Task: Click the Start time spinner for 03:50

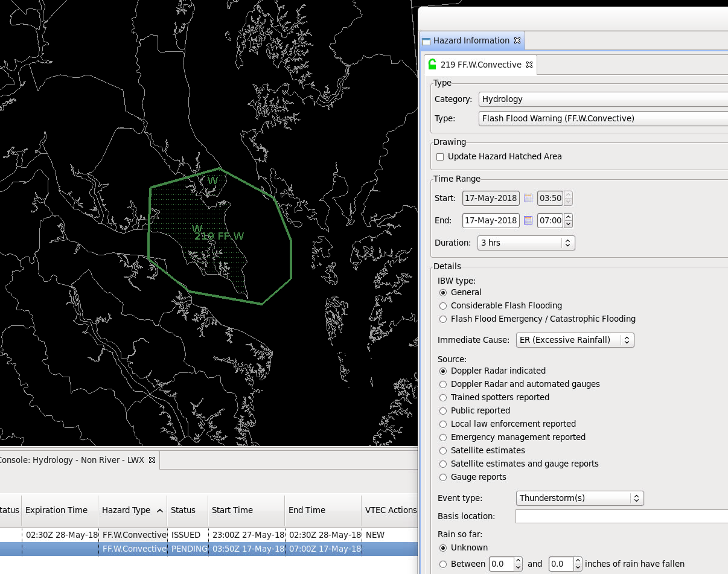Action: coord(568,198)
